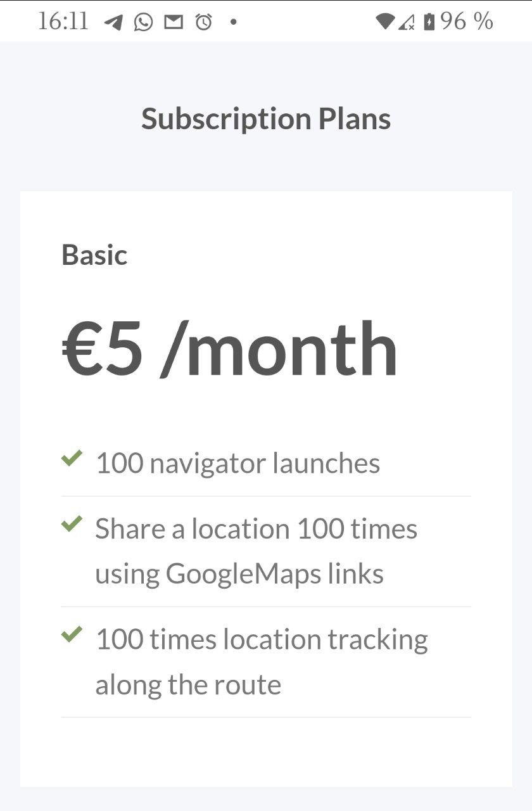Click the checkmark beside share a location
Image resolution: width=532 pixels, height=811 pixels.
point(72,523)
